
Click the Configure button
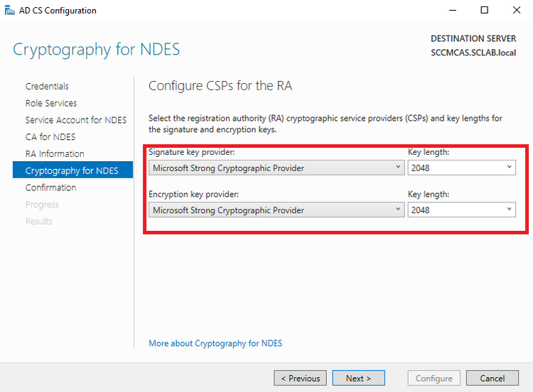click(434, 378)
